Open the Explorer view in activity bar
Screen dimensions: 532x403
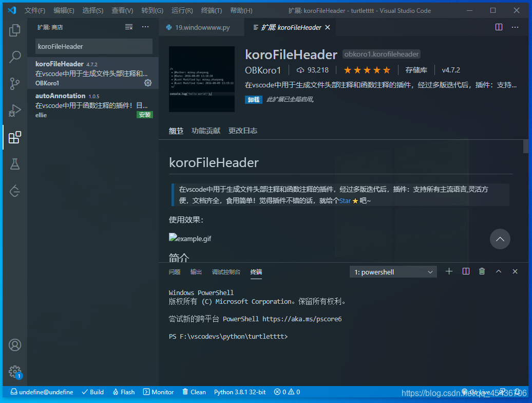(x=14, y=30)
